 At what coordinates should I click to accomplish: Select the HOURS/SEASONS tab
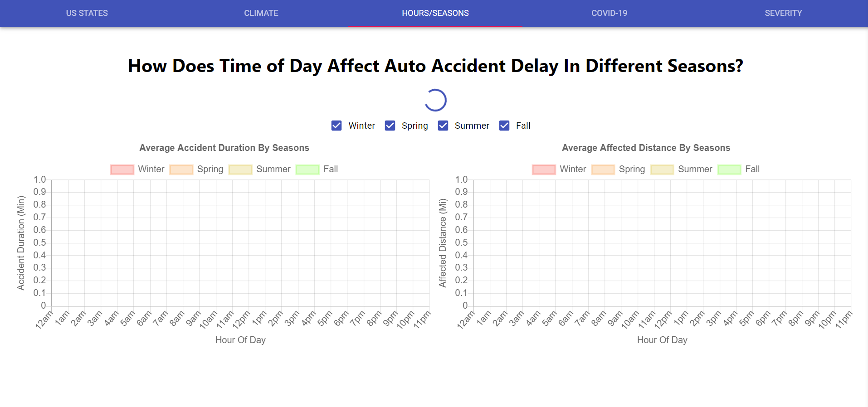(x=435, y=13)
